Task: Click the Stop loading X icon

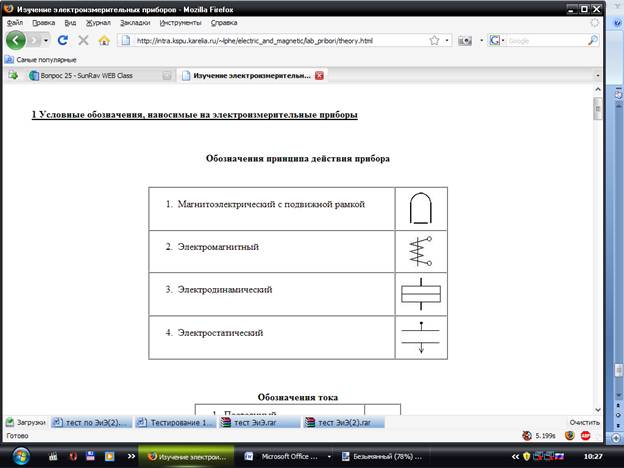Action: tap(83, 40)
